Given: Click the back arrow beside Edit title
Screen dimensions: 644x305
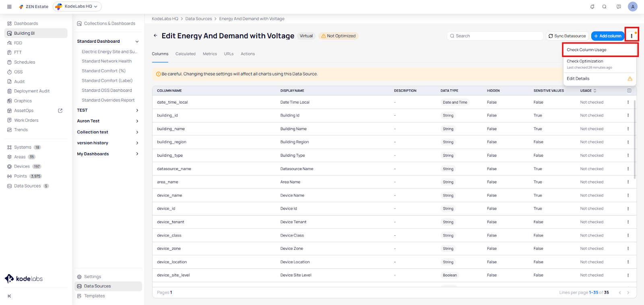Looking at the screenshot, I should coord(155,36).
